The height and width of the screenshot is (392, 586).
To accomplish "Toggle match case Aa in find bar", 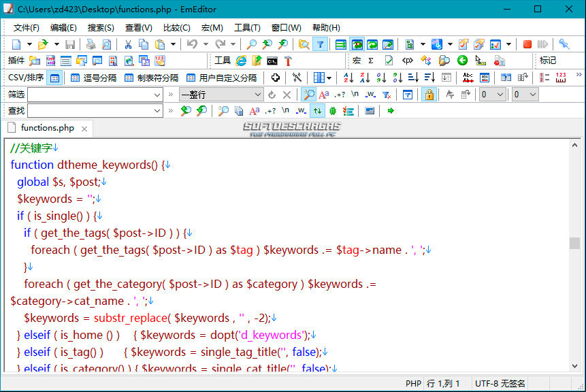I will pos(254,111).
